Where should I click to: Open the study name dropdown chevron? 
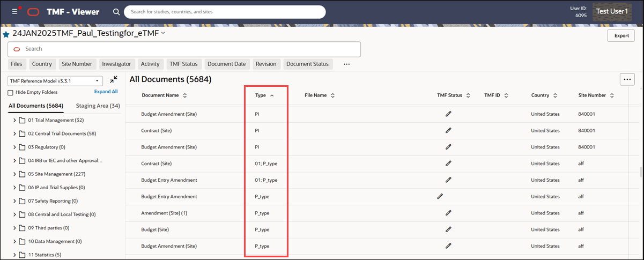163,33
